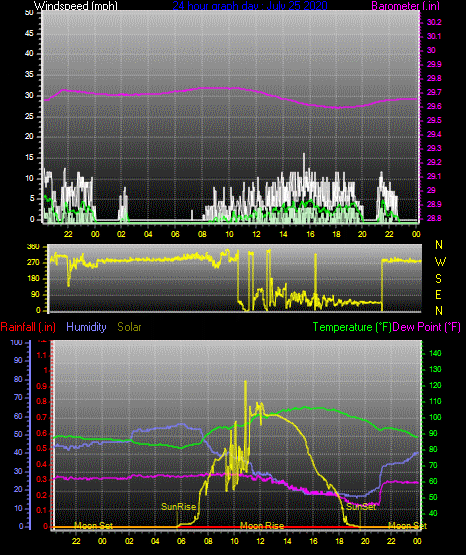Image resolution: width=466 pixels, height=555 pixels.
Task: Select the olive 'Solar' legend label
Action: pyautogui.click(x=130, y=327)
